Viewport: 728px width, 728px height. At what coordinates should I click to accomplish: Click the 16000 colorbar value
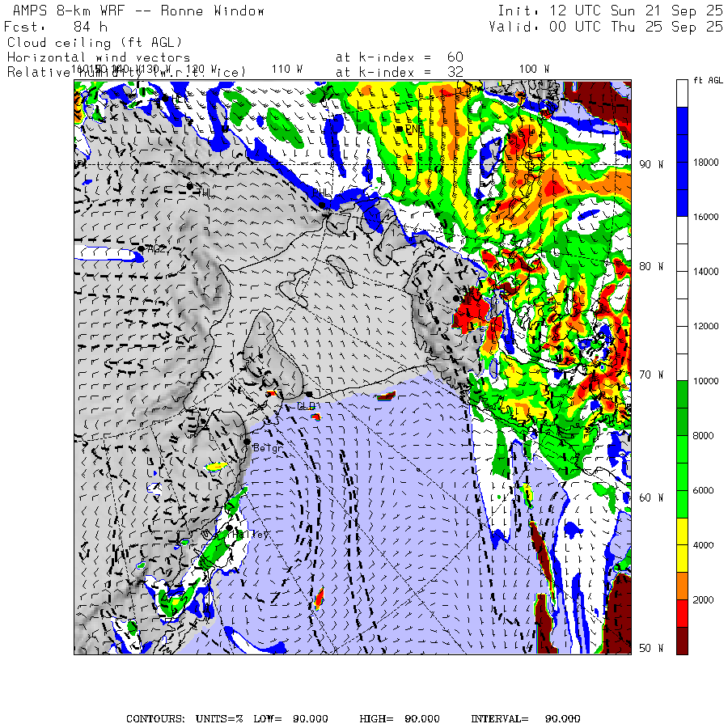click(x=705, y=217)
